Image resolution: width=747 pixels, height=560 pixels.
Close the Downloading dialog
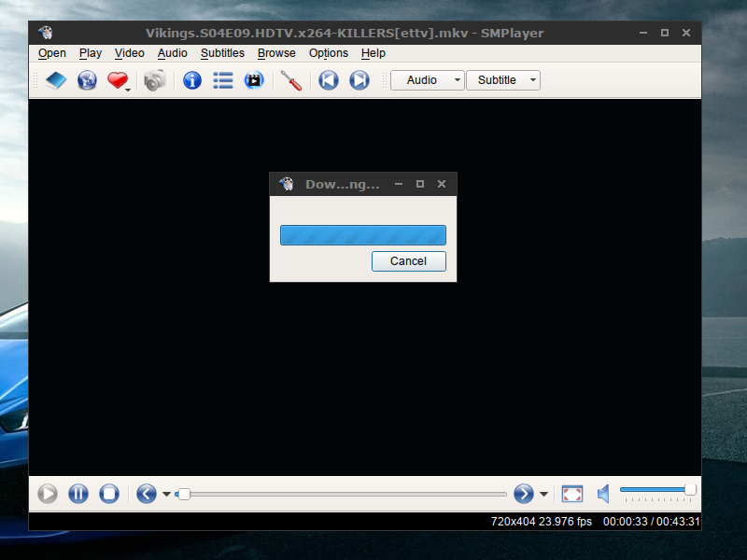pos(442,184)
